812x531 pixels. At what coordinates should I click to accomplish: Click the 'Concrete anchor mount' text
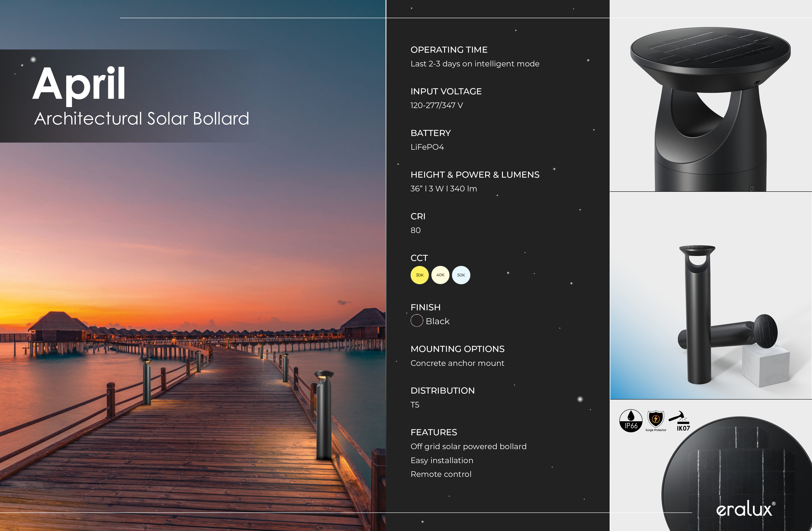[457, 363]
